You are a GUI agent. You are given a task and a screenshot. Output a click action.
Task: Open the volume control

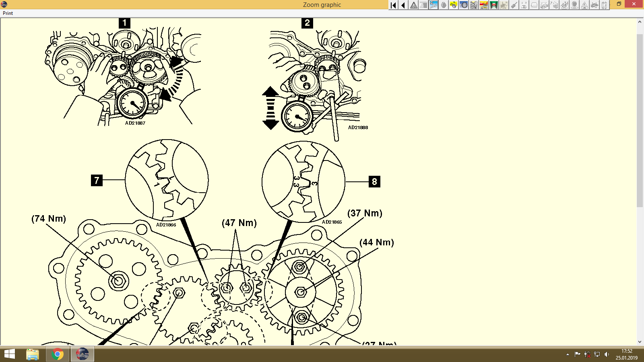point(607,354)
